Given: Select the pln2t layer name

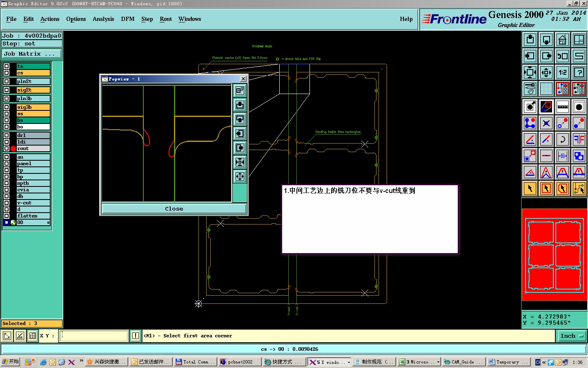Looking at the screenshot, I should pos(33,82).
